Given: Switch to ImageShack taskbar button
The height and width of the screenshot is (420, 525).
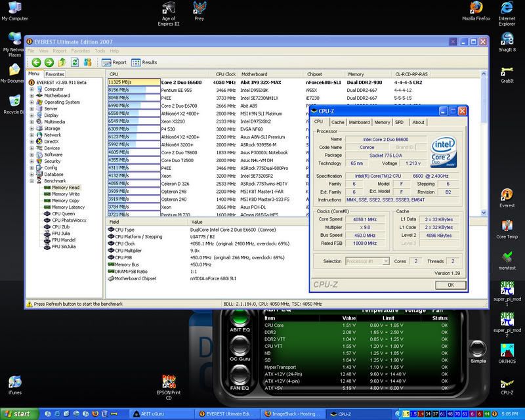Looking at the screenshot, I should tap(293, 414).
